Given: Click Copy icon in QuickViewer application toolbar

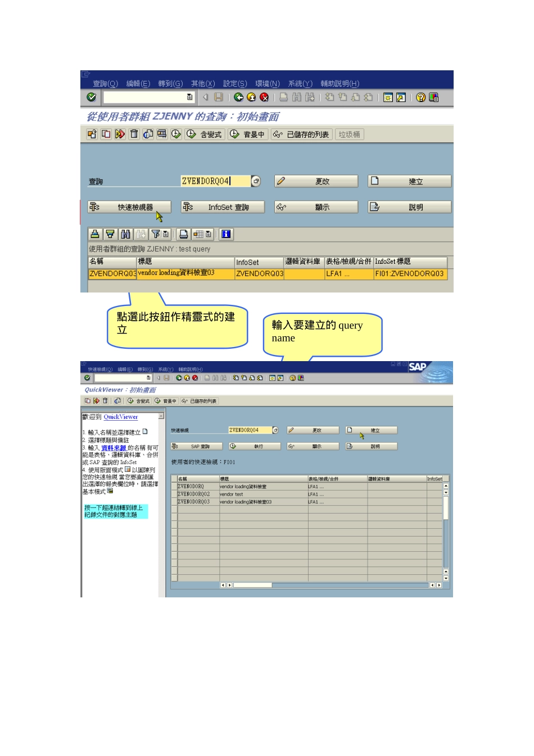Looking at the screenshot, I should pos(88,401).
